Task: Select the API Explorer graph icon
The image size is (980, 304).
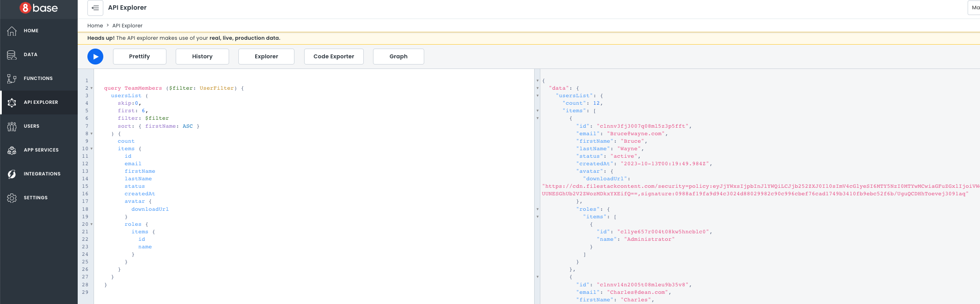Action: tap(12, 103)
